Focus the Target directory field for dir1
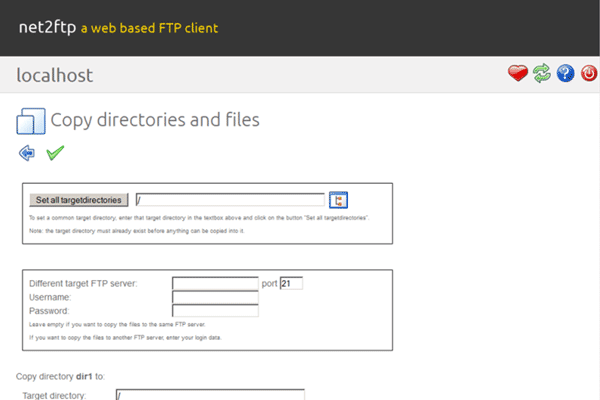 coord(210,395)
